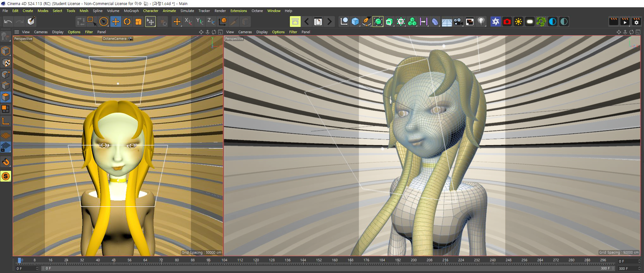Viewport: 644px width, 273px height.
Task: Click the teal half-circle Octane icon
Action: coord(564,22)
